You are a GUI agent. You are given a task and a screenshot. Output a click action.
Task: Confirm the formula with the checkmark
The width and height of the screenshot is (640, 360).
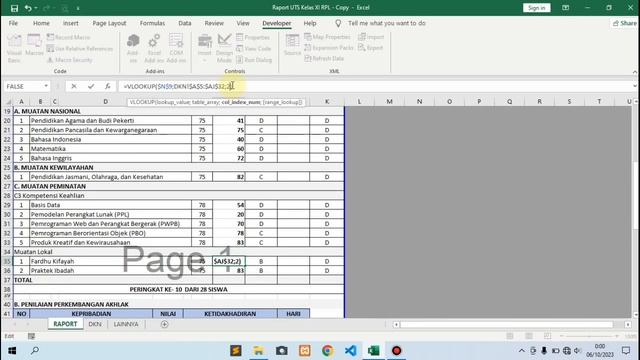(x=91, y=86)
